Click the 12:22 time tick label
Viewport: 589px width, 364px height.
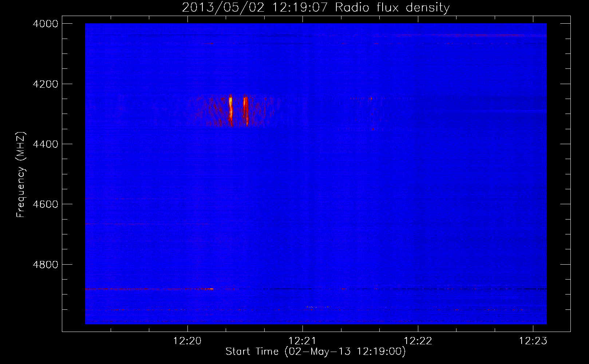[418, 341]
